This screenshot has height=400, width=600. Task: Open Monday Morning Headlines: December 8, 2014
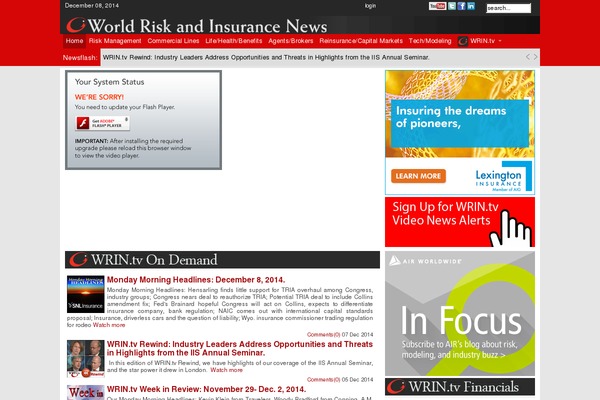coord(196,280)
